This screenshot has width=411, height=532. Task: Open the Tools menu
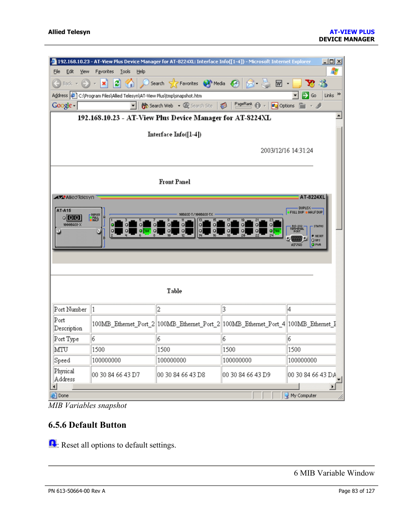[x=125, y=72]
